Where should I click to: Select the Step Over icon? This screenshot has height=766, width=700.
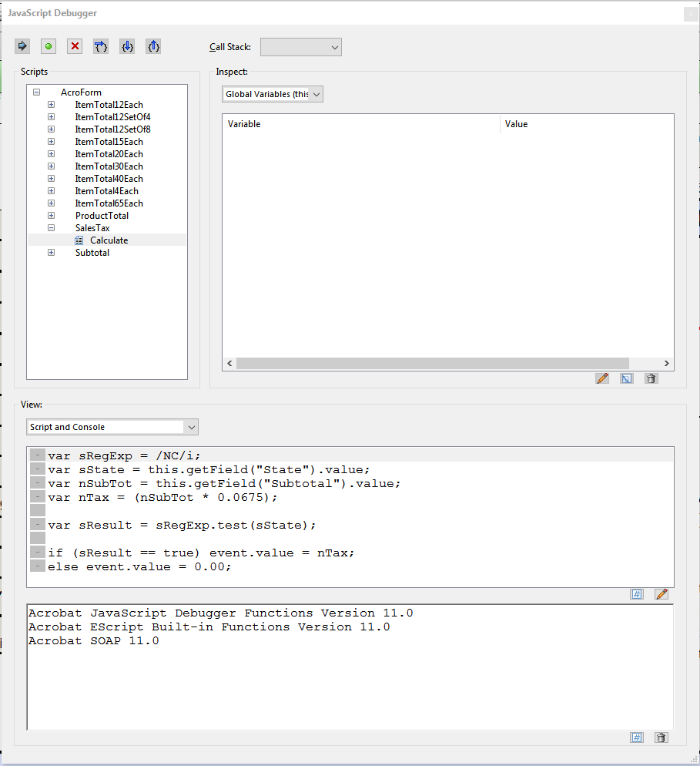[x=100, y=46]
